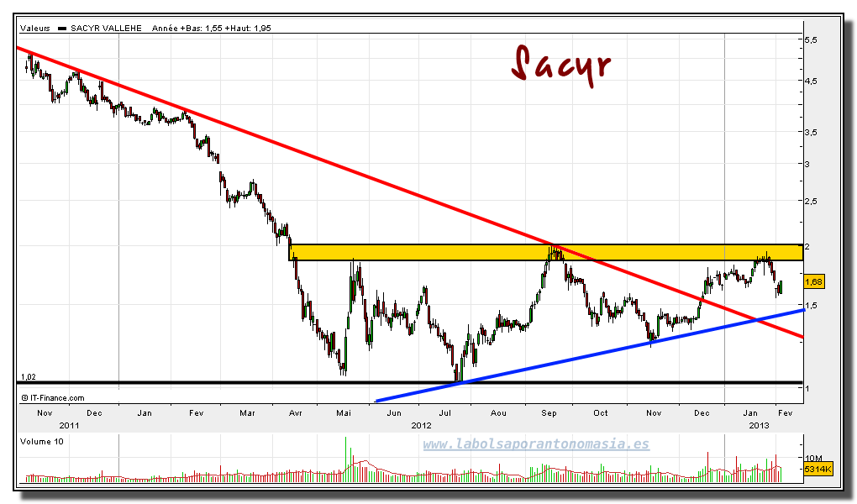Select the Jul month on time axis

(x=446, y=413)
